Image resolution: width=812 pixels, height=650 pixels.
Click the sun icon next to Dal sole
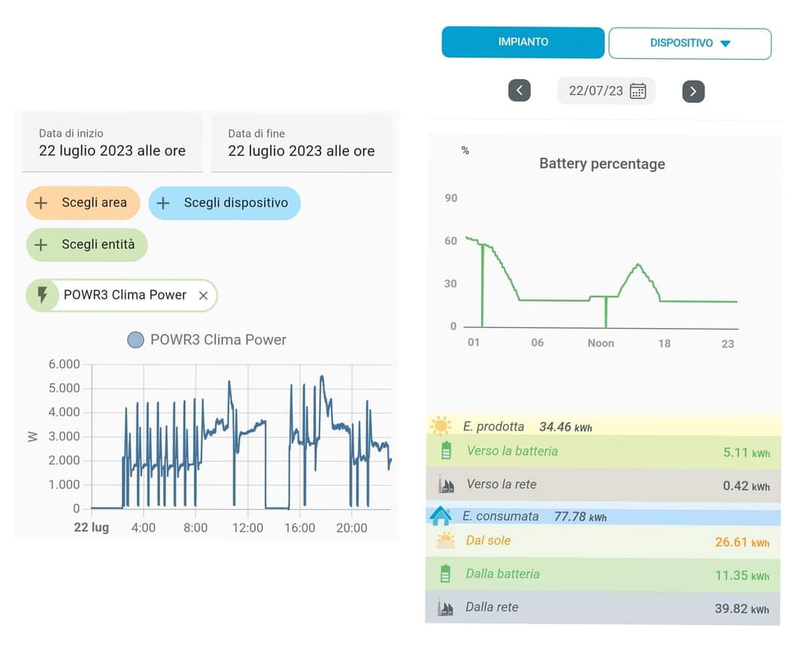click(445, 541)
